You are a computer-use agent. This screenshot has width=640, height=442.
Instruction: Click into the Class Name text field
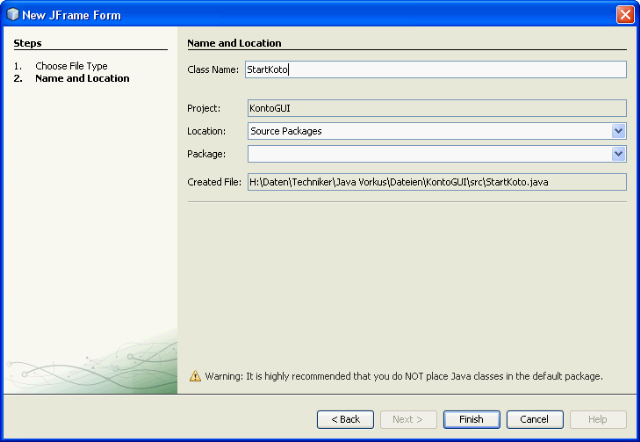click(435, 70)
